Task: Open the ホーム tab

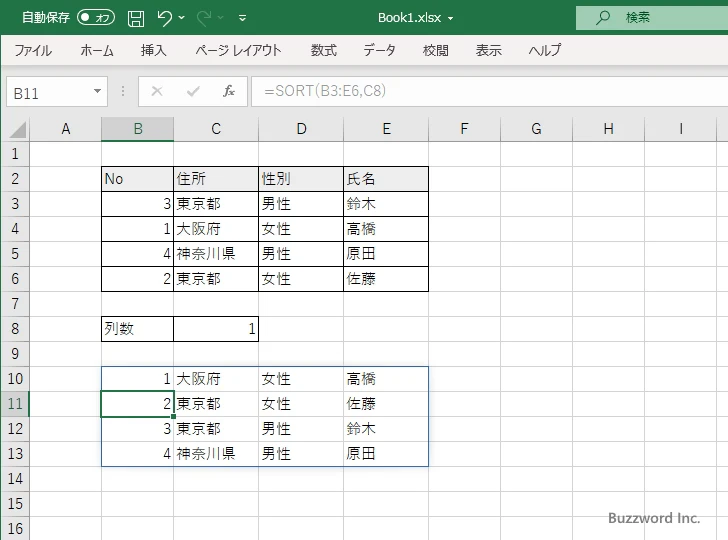Action: [x=97, y=50]
